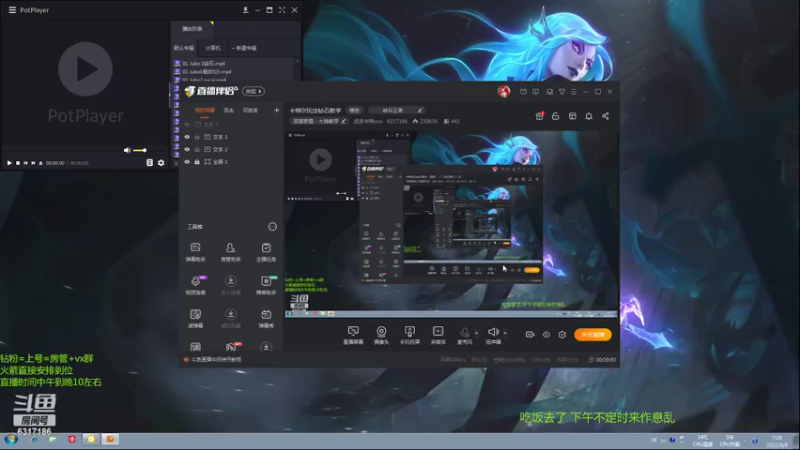Viewport: 800px width, 450px height.
Task: Open the 新建专辑 playlist tab
Action: [245, 48]
